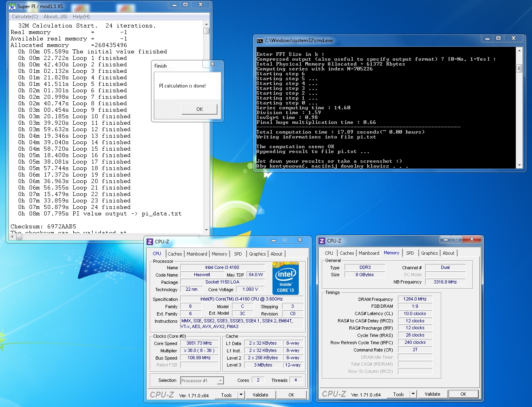Open the Help menu in Super PI
Viewport: 532px width, 407px height.
(81, 17)
